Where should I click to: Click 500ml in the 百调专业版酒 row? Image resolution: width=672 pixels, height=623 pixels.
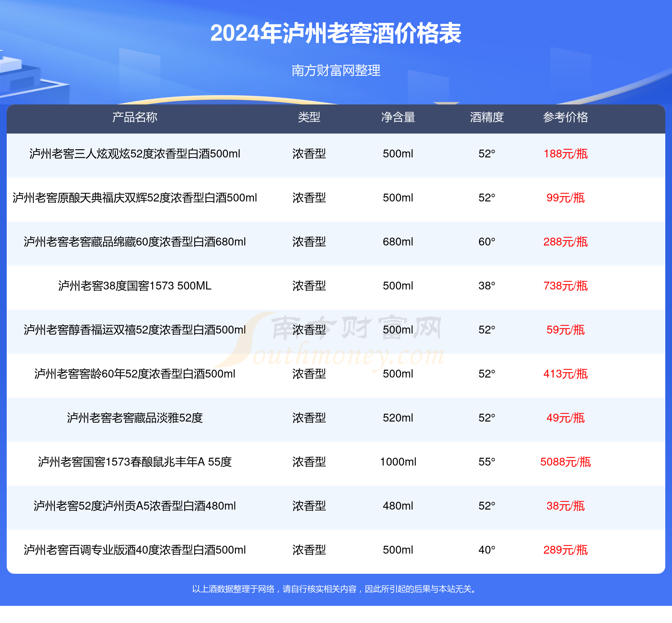point(398,550)
